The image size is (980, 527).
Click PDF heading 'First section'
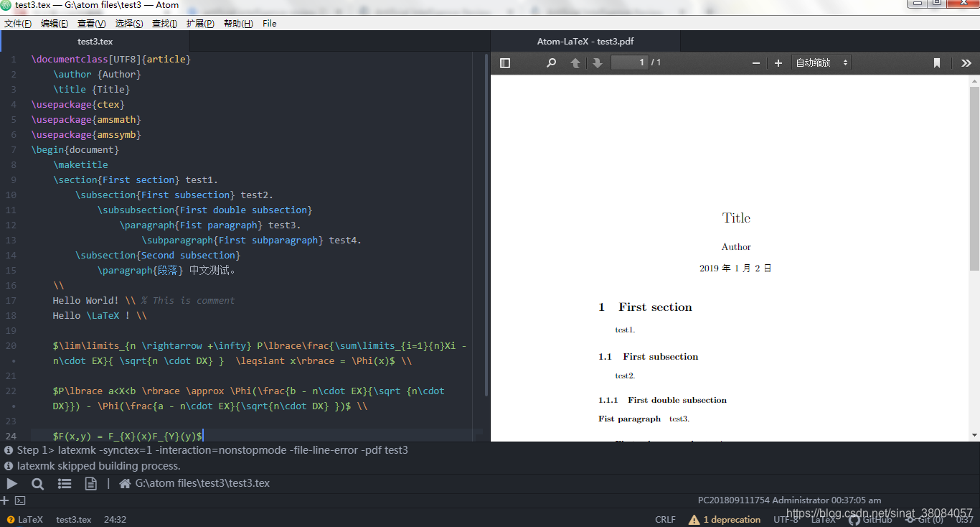pyautogui.click(x=656, y=307)
